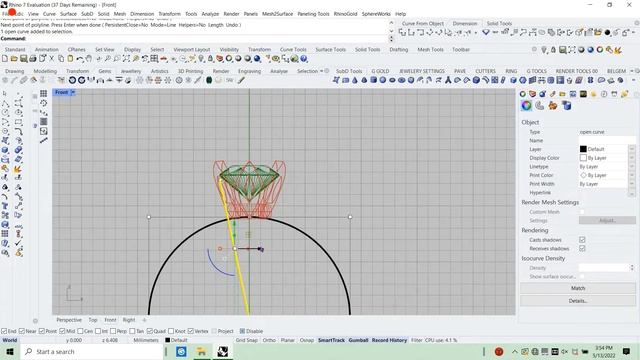Click the Match button in Properties
Screen dimensions: 640x360
578,288
